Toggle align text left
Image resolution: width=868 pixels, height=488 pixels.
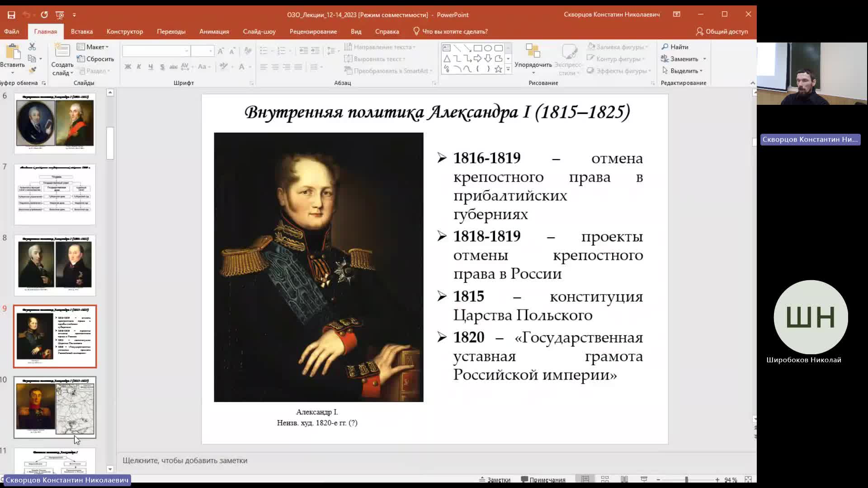[264, 67]
